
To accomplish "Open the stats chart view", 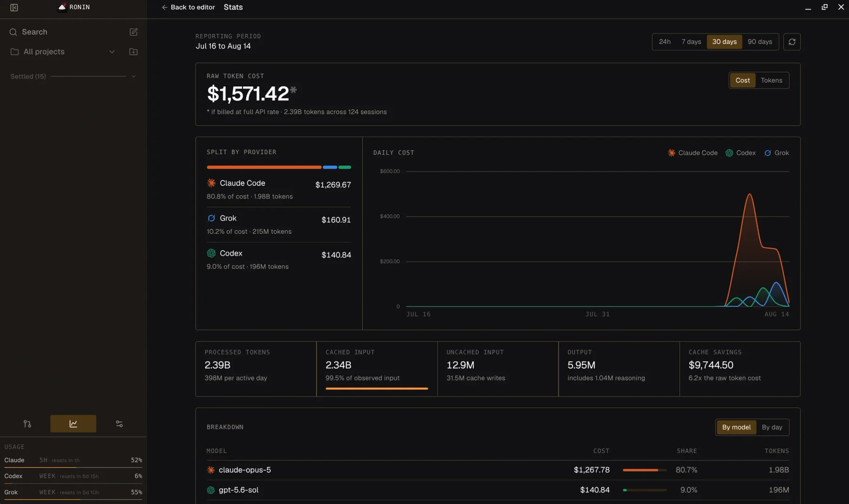I will [73, 424].
